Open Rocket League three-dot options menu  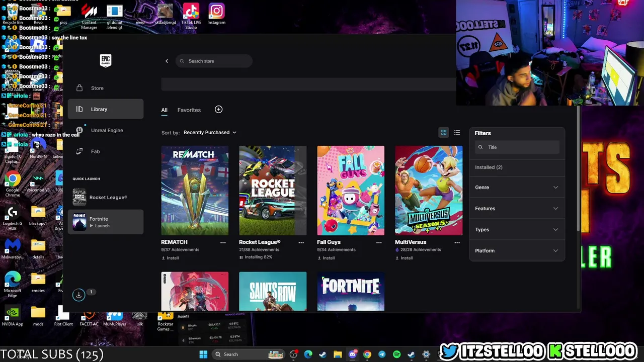(x=301, y=242)
